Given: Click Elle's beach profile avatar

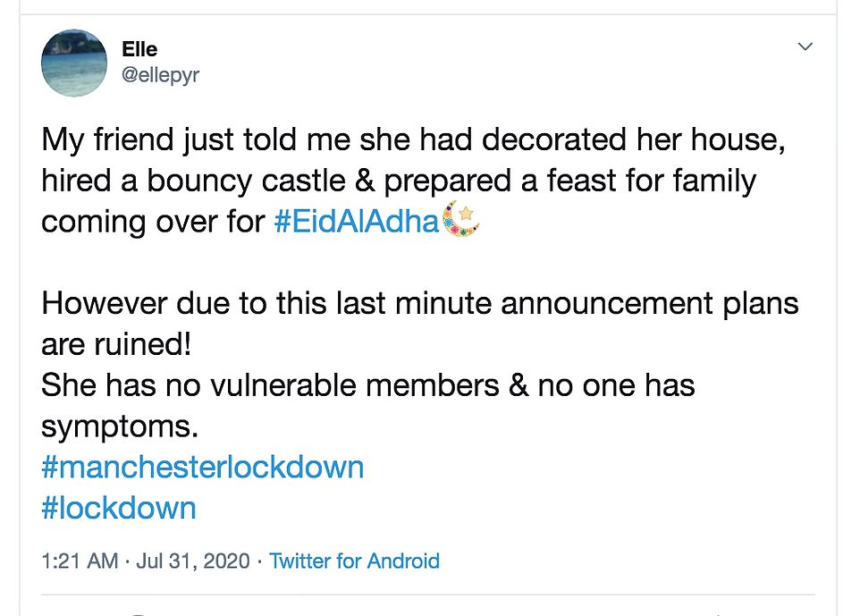Looking at the screenshot, I should point(75,62).
